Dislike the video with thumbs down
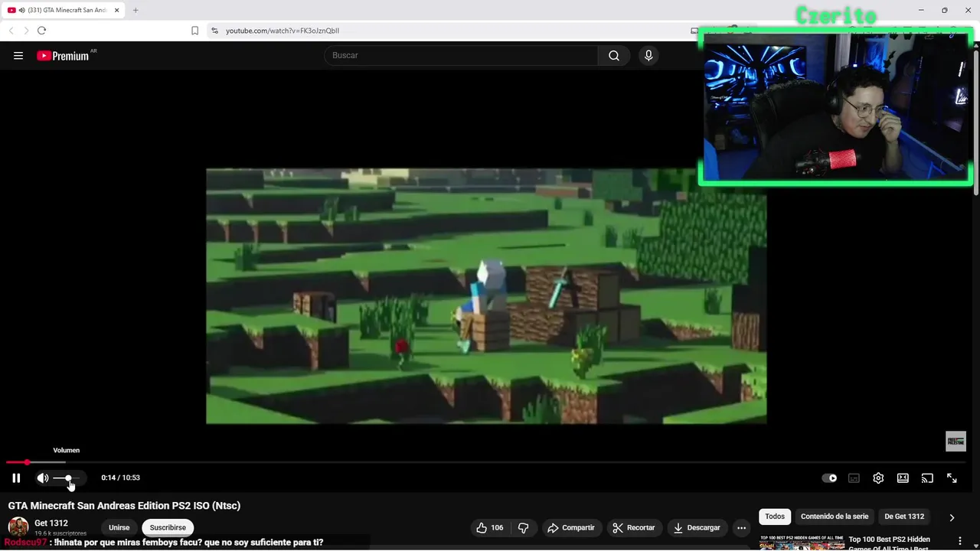 pos(524,527)
